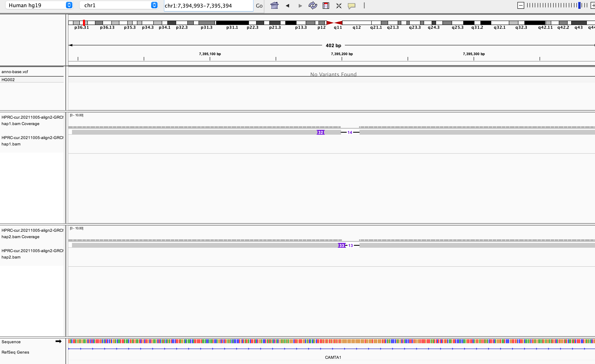Click the resize tracks to fit icon
Screen dimensions: 595x364
click(x=338, y=6)
